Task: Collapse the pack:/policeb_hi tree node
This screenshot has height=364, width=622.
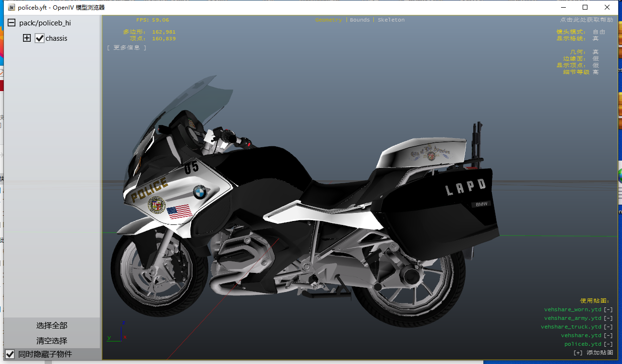Action: (x=12, y=23)
